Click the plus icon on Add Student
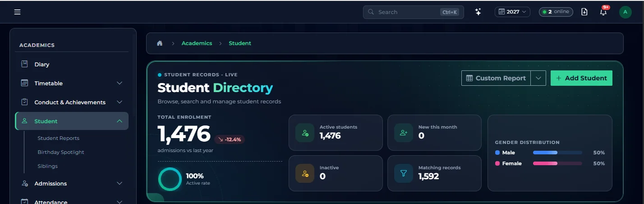Image resolution: width=644 pixels, height=204 pixels. [x=559, y=78]
